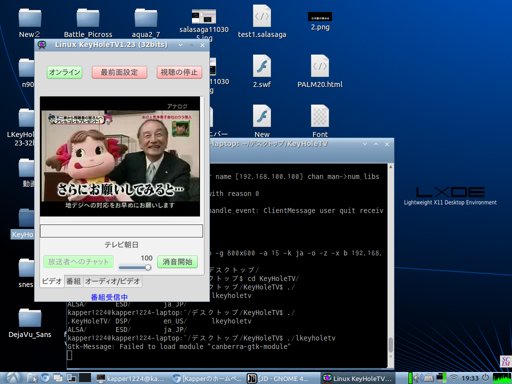Open the DejaVu_Sans folder icon
The width and height of the screenshot is (512, 384).
30,318
